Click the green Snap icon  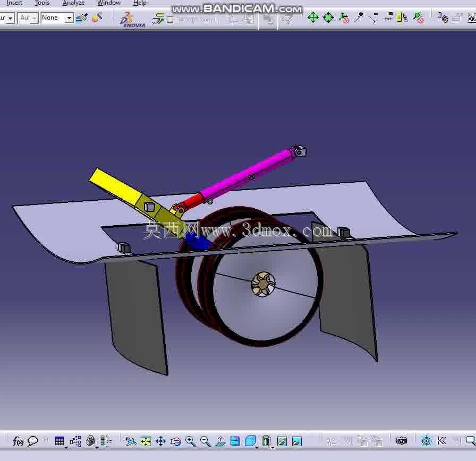[328, 18]
